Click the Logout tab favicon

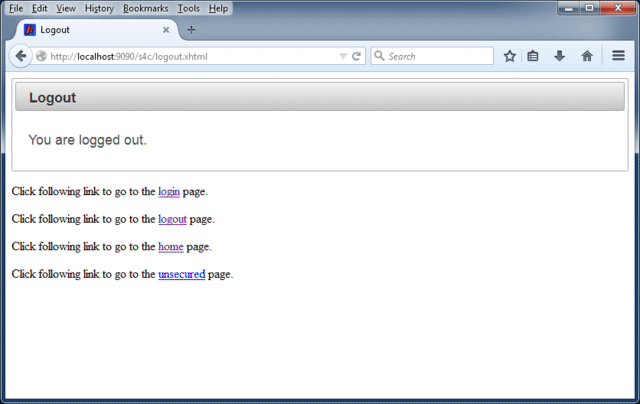click(x=30, y=30)
